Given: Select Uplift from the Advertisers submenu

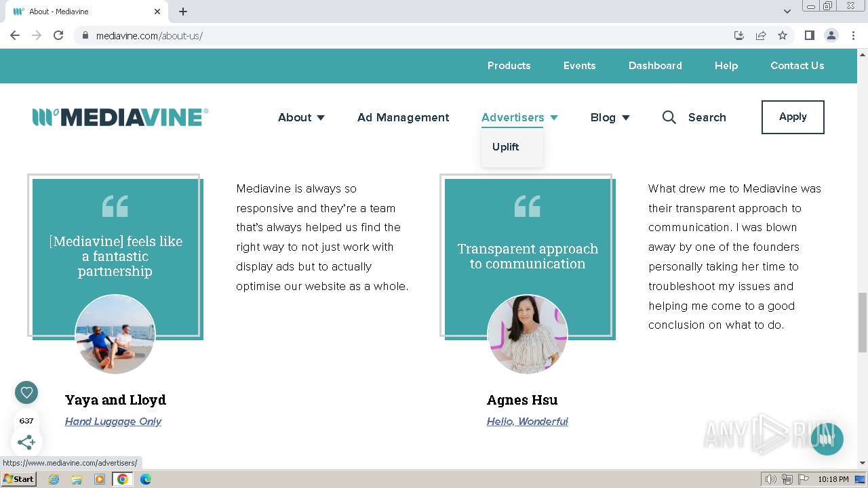Looking at the screenshot, I should point(506,147).
